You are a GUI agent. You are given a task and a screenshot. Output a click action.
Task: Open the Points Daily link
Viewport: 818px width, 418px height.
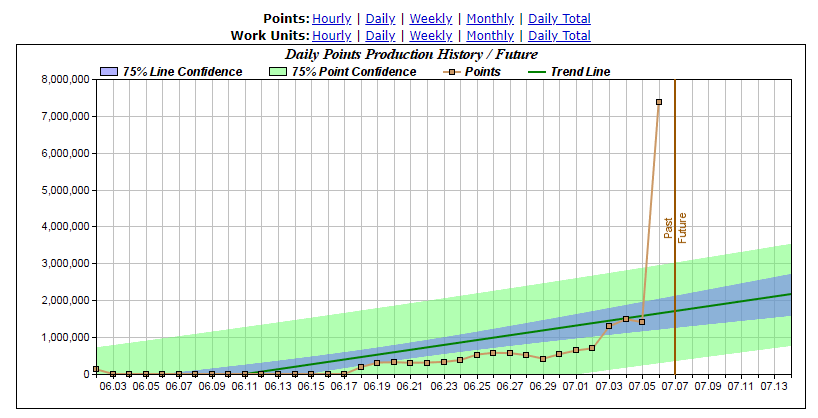380,19
